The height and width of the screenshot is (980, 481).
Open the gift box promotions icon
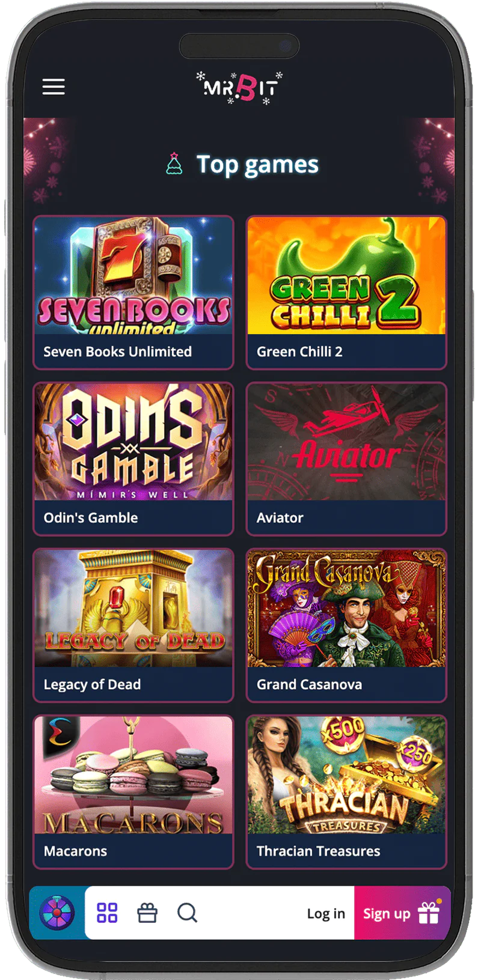147,913
